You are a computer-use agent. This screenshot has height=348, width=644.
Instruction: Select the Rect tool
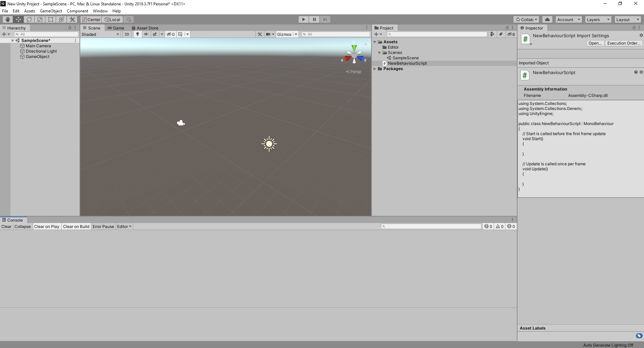coord(50,19)
